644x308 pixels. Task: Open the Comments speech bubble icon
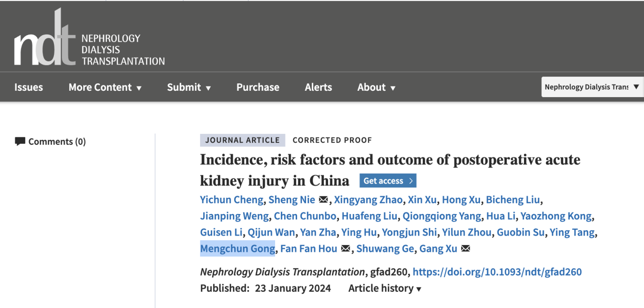click(x=20, y=141)
